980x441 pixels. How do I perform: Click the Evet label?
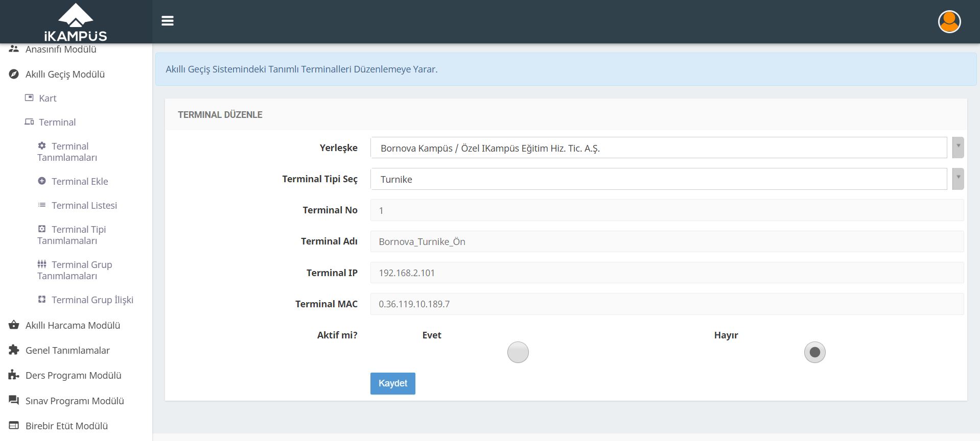pos(432,335)
